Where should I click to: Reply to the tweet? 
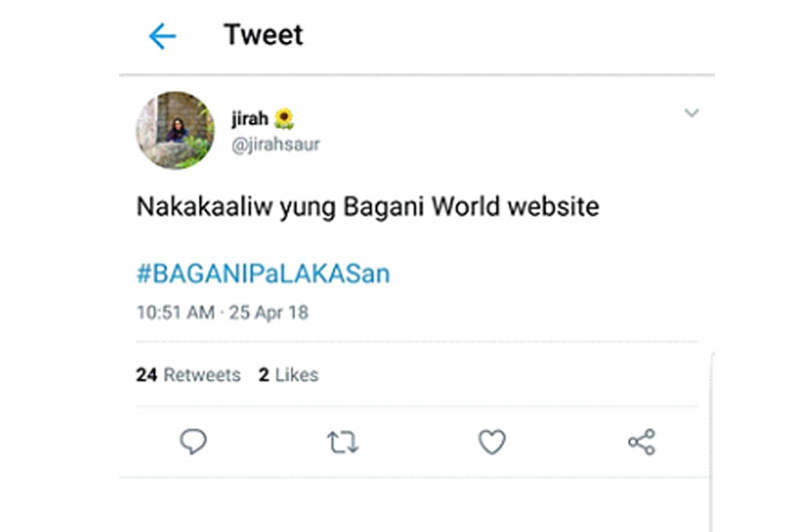click(x=193, y=441)
